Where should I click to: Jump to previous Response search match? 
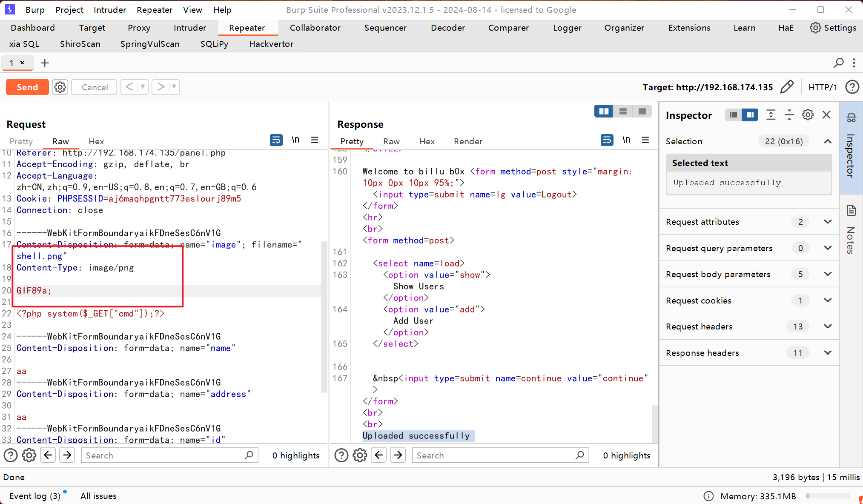[379, 455]
